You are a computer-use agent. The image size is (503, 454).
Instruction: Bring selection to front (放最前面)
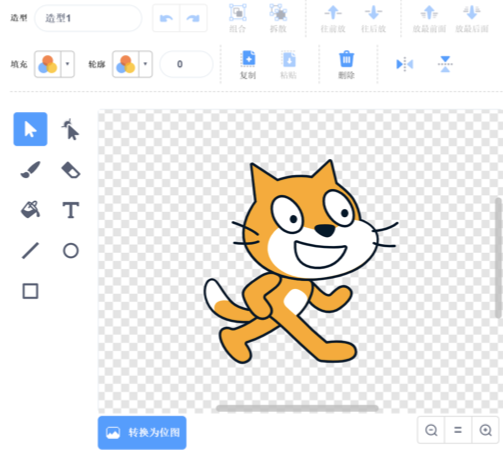click(x=429, y=18)
